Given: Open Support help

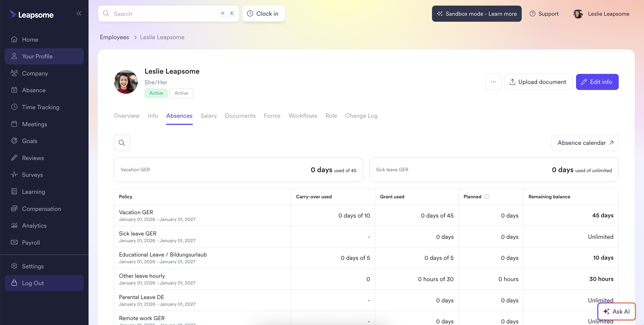Looking at the screenshot, I should (x=544, y=14).
